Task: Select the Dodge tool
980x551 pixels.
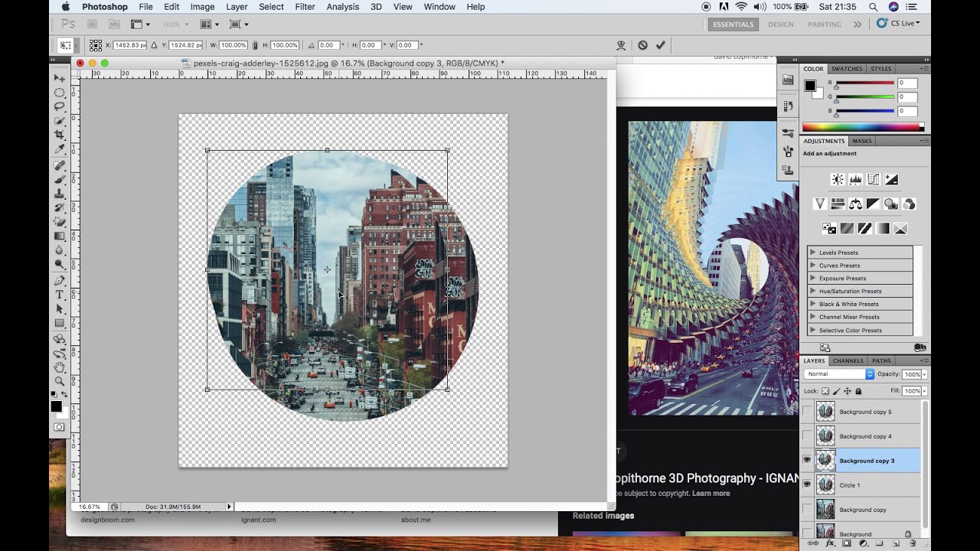Action: coord(60,264)
